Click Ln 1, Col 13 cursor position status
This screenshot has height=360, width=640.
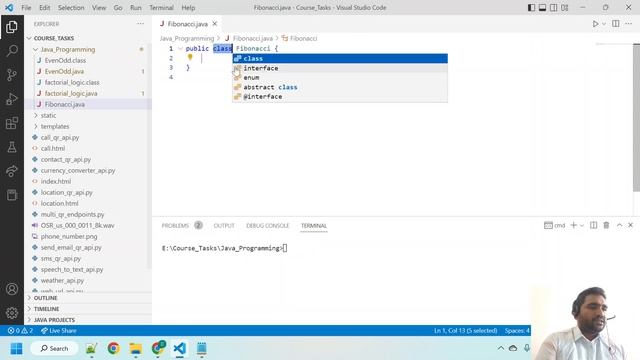coord(465,331)
